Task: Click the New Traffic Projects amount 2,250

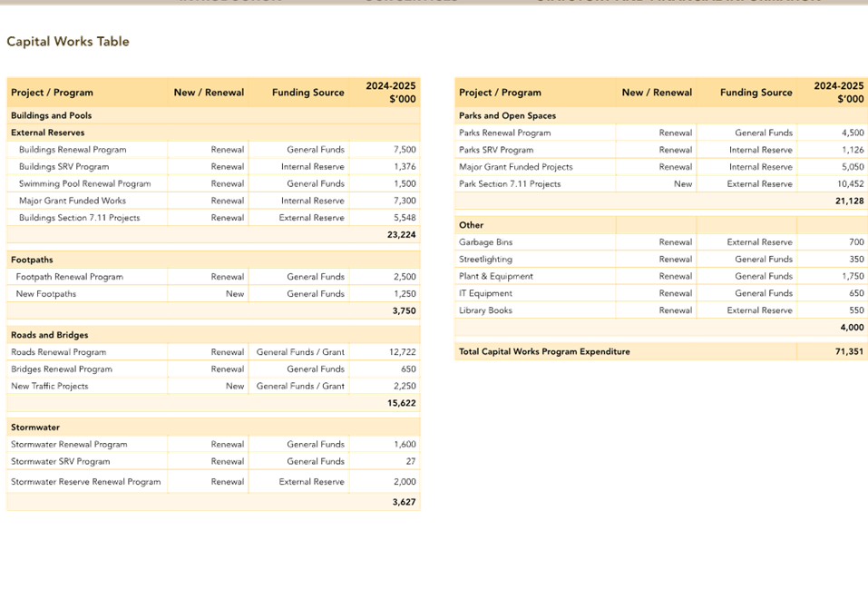Action: [x=405, y=386]
